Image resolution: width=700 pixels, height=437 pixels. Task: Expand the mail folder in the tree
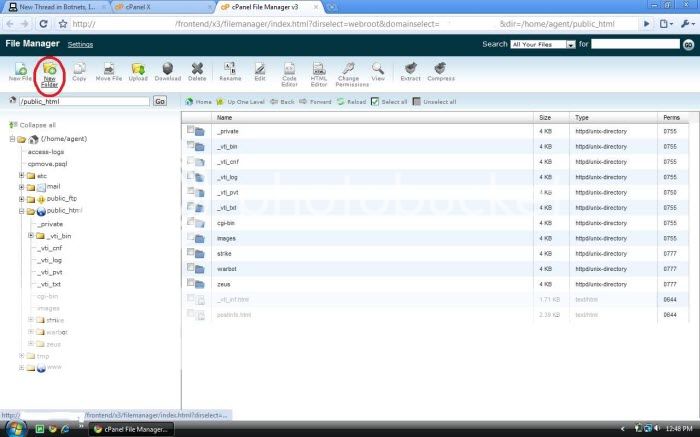tap(22, 186)
